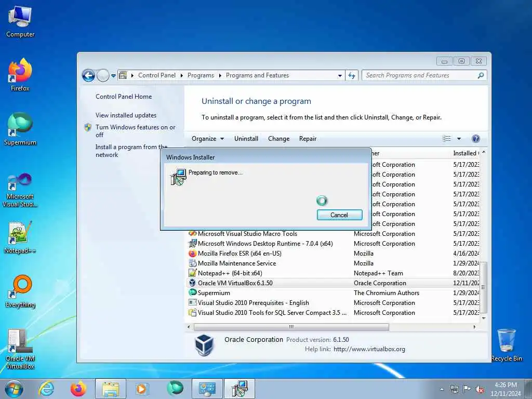Click the Installed On column header

coord(466,153)
